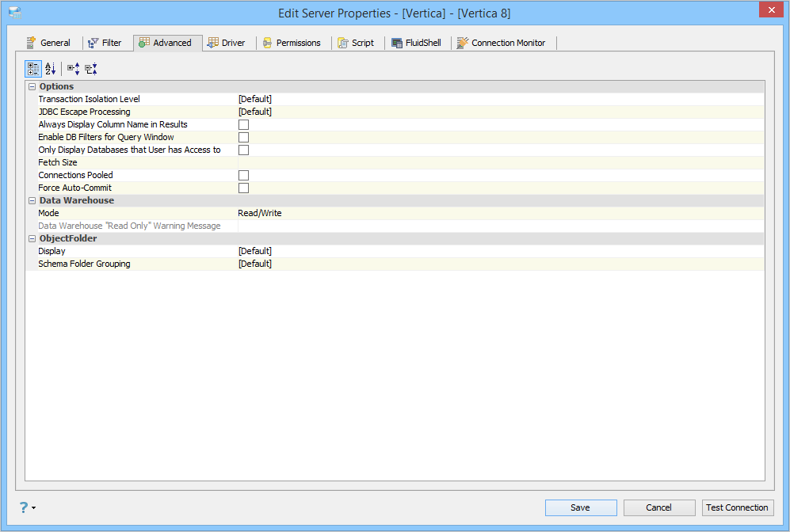Viewport: 790px width, 532px height.
Task: Open the Mode Read/Write value
Action: pyautogui.click(x=501, y=213)
